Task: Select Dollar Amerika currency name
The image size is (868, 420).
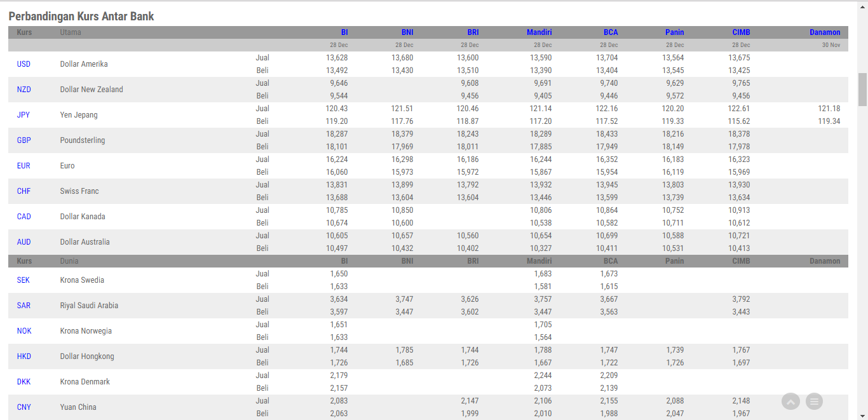Action: tap(84, 64)
